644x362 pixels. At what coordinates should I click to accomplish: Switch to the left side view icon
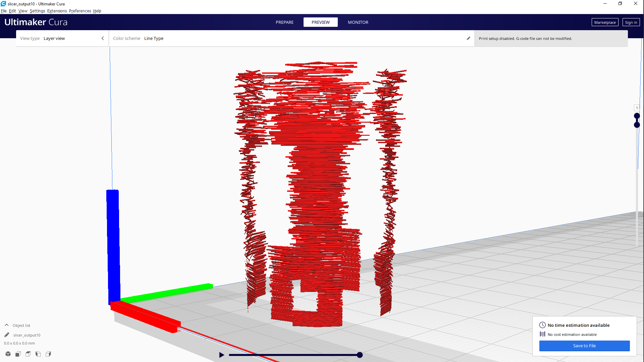pyautogui.click(x=38, y=354)
